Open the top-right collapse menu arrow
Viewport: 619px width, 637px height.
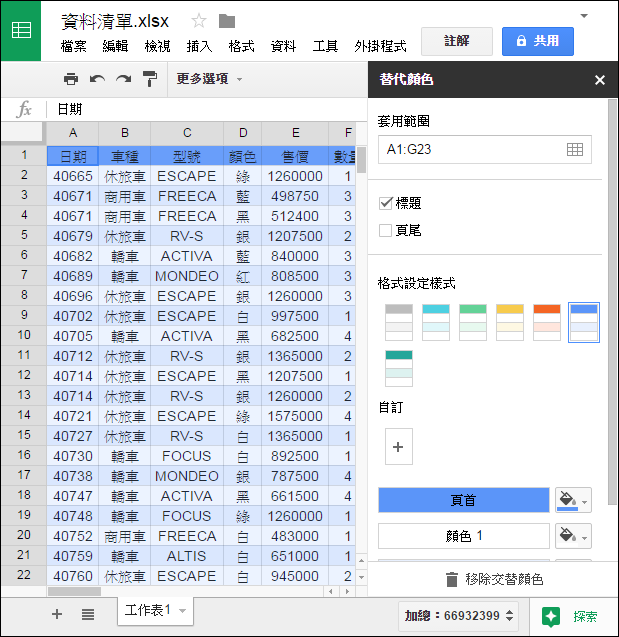click(x=584, y=16)
